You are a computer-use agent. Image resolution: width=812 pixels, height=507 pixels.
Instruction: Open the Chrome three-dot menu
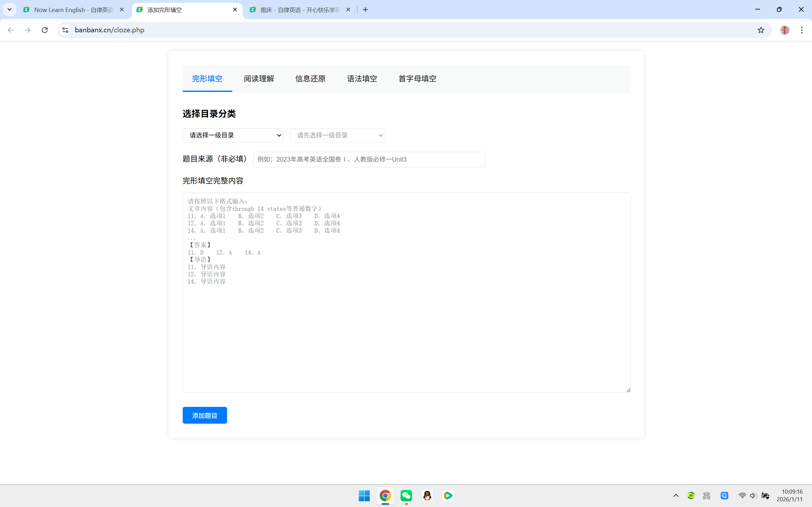(802, 30)
